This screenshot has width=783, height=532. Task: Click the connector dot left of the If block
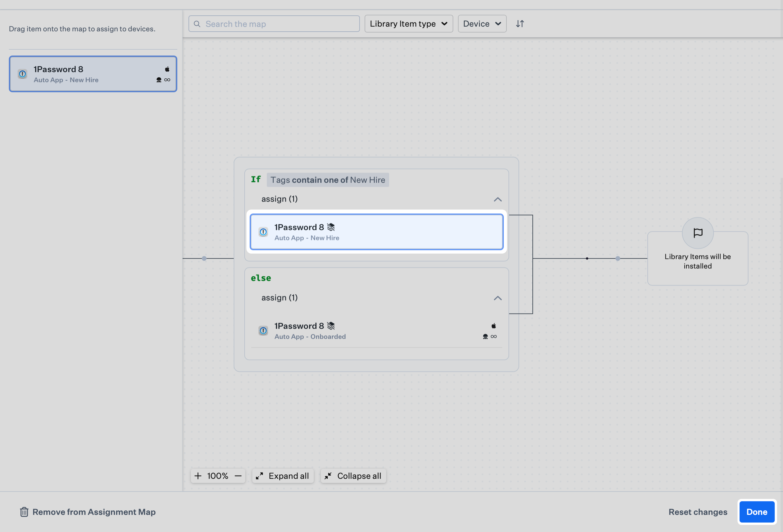[204, 258]
